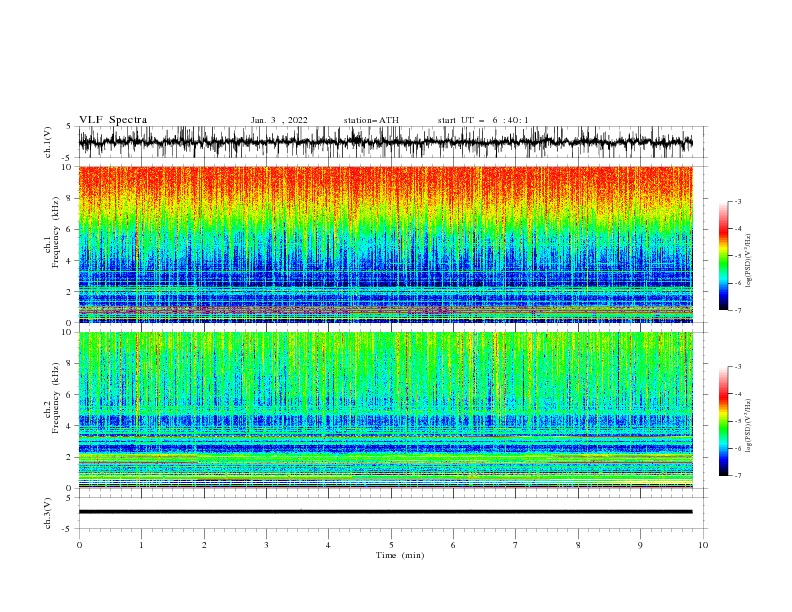Click the ch.1 color bar "log(PSD)(V²/Hz)" label
Viewport: 792px width, 612px height.
click(x=748, y=261)
